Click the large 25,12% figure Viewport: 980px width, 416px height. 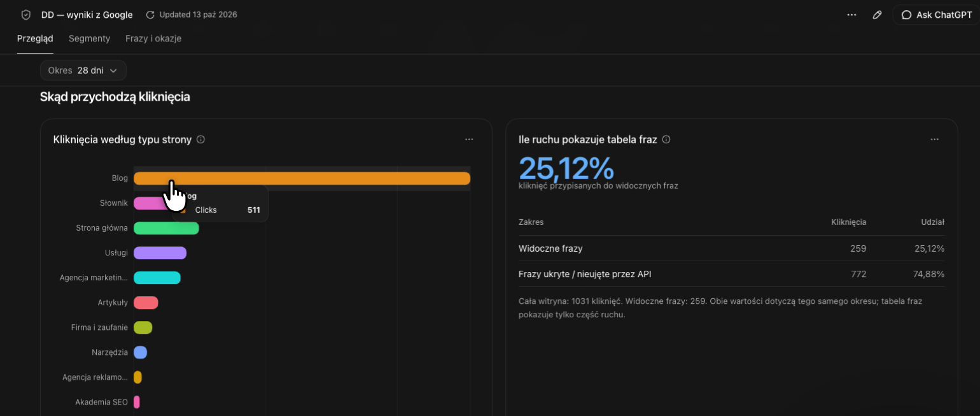click(x=566, y=169)
